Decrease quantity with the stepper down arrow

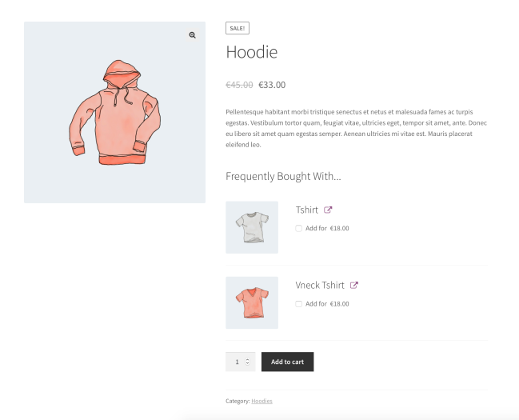248,365
